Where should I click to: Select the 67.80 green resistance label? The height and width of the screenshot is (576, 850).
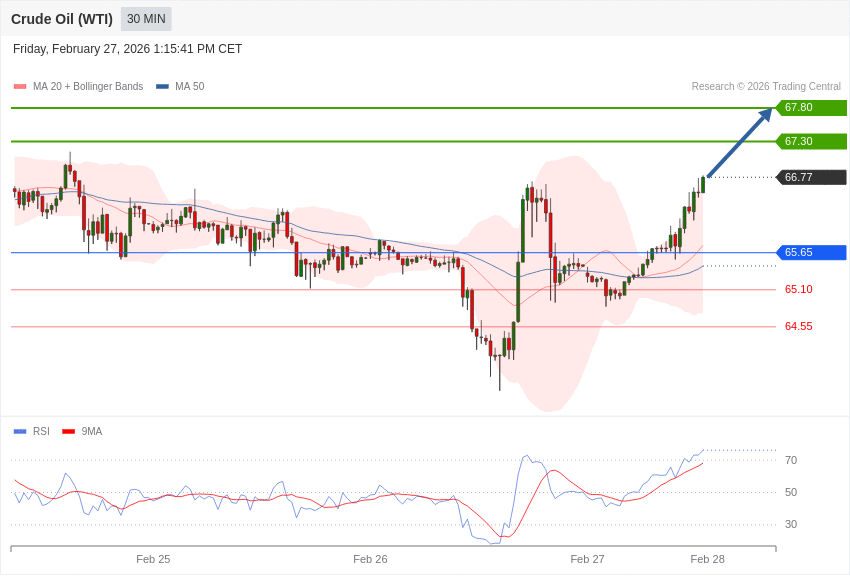click(811, 108)
